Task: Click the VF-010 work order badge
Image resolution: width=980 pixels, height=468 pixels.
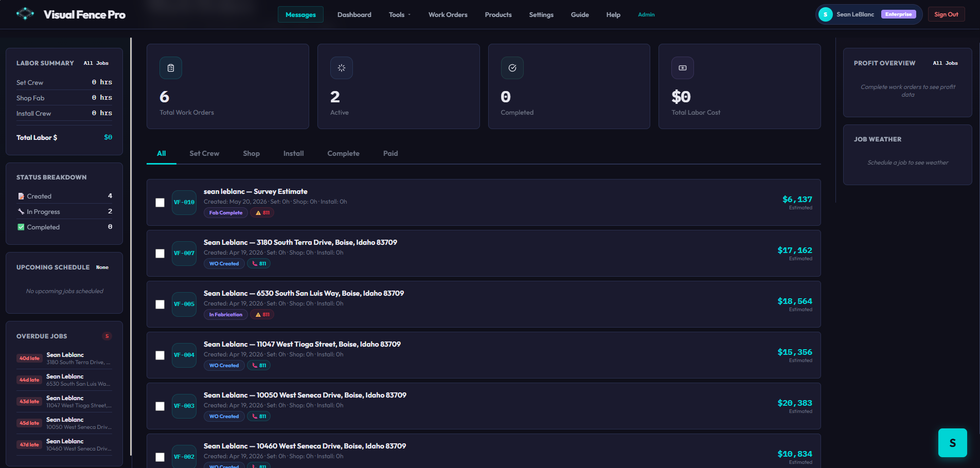Action: 184,203
